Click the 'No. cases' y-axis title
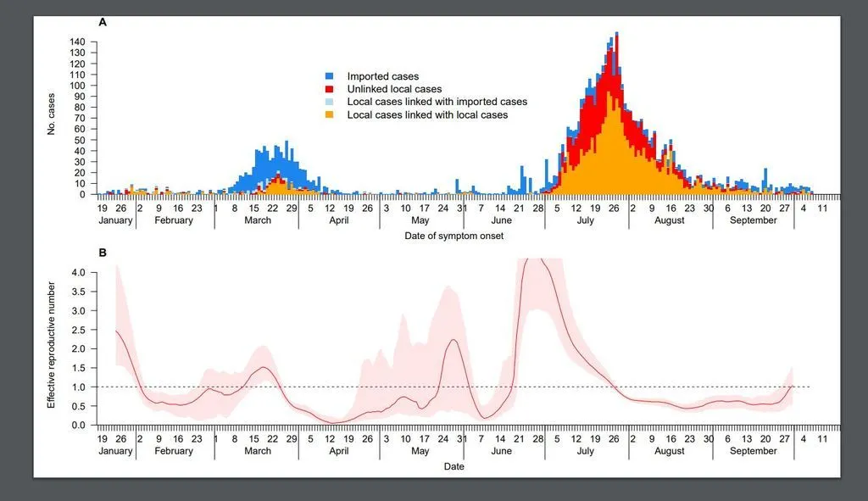The height and width of the screenshot is (501, 868). pyautogui.click(x=52, y=114)
